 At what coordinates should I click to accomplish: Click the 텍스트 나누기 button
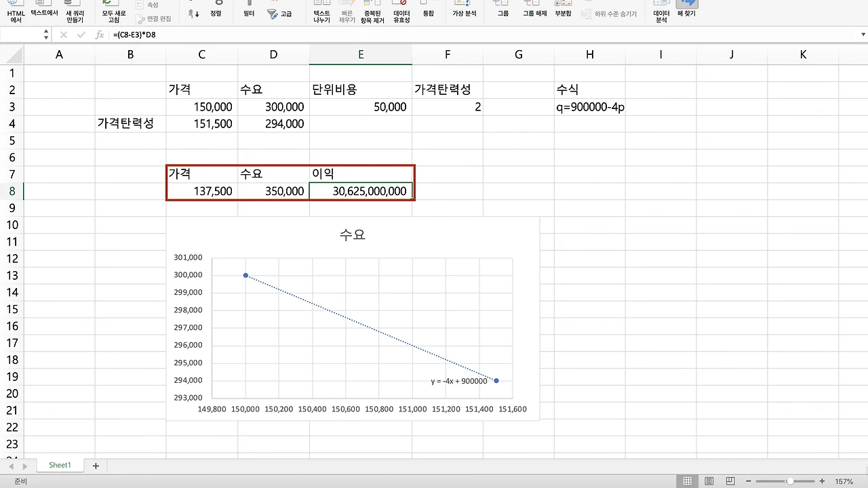322,12
